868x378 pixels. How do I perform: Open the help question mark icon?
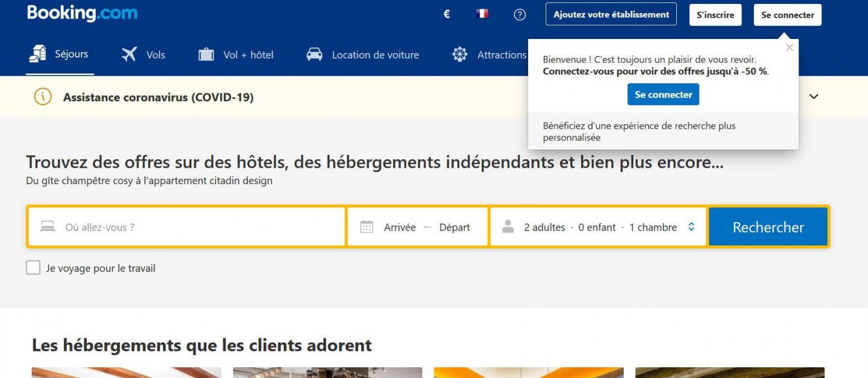pyautogui.click(x=519, y=15)
